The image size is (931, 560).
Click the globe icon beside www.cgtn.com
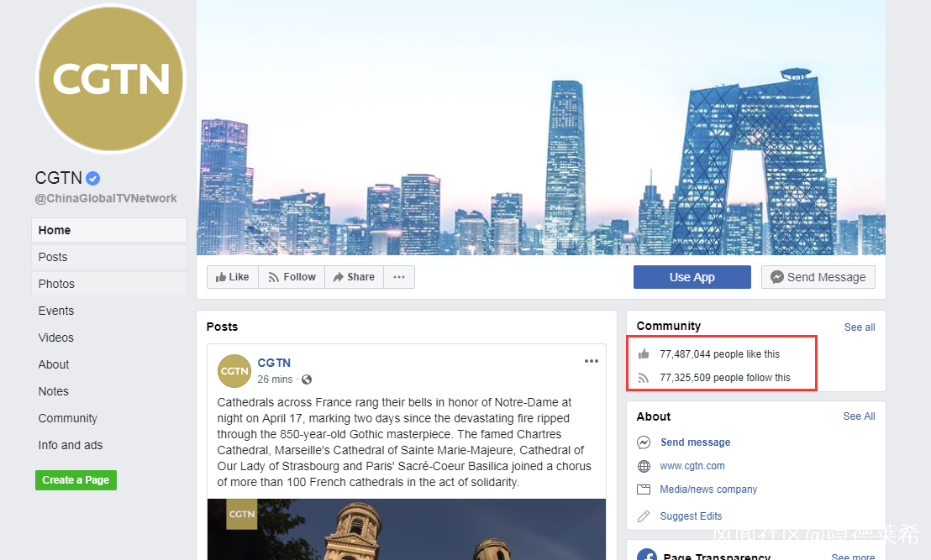click(x=644, y=466)
